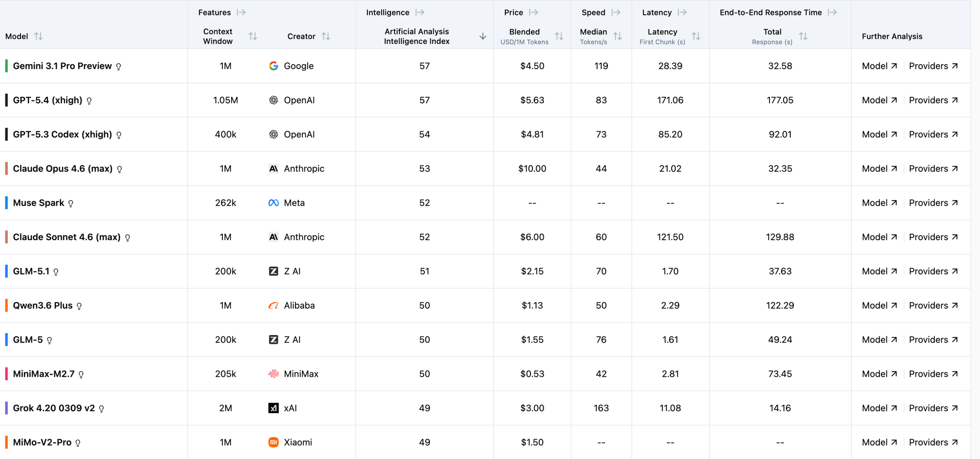Click reasoning lightbulb icon beside Muse Spark
The height and width of the screenshot is (459, 980).
71,203
